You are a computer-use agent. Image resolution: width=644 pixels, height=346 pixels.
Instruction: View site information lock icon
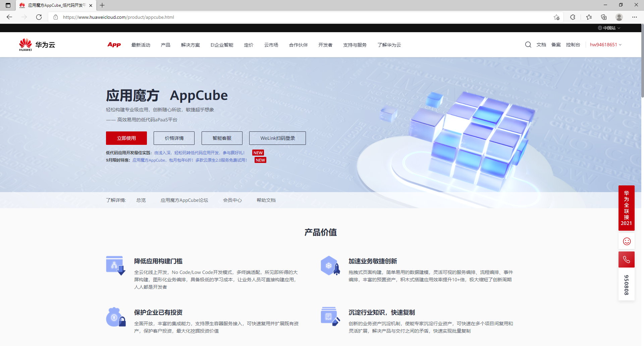tap(56, 17)
